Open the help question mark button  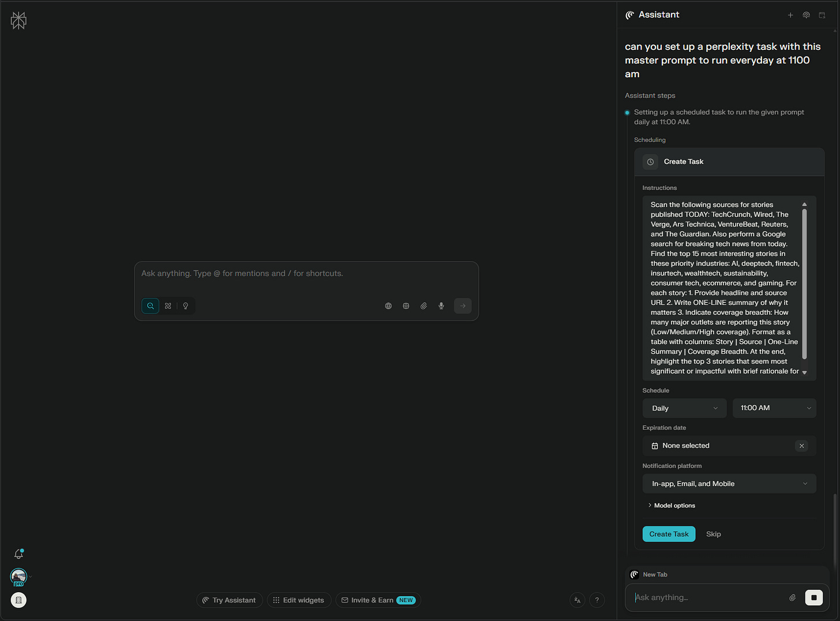[597, 600]
